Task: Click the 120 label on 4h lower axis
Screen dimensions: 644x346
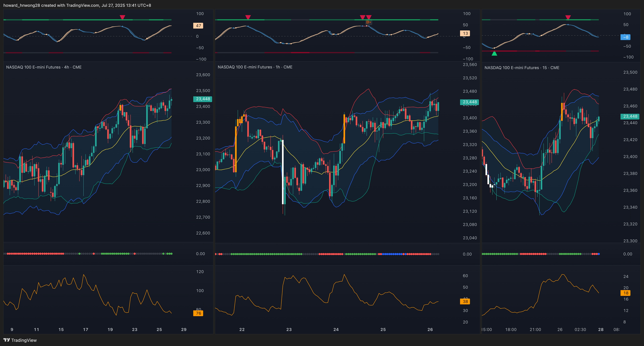Action: click(x=200, y=272)
